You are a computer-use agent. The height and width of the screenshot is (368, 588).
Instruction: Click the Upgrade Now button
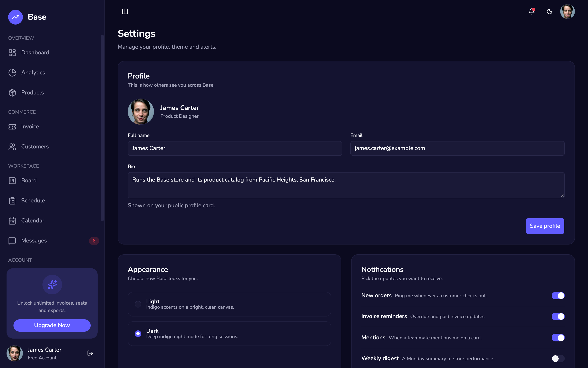(52, 325)
